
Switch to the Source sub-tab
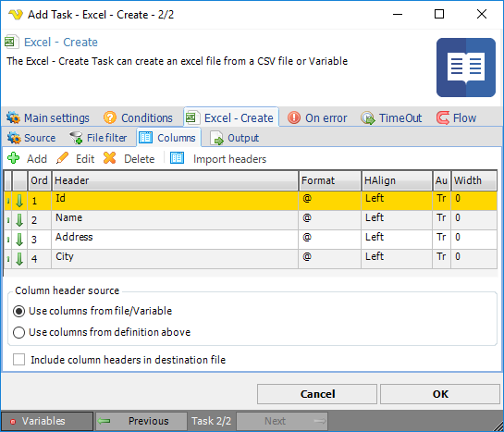point(31,138)
